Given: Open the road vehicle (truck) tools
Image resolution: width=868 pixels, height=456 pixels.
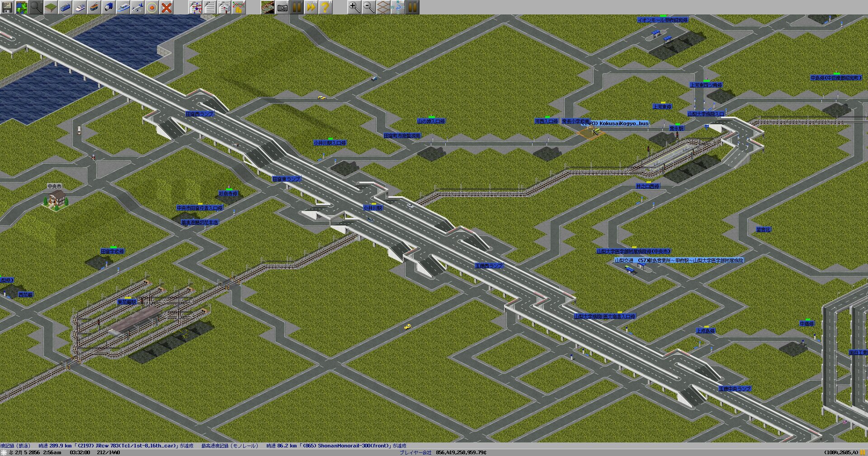Looking at the screenshot, I should coord(108,7).
